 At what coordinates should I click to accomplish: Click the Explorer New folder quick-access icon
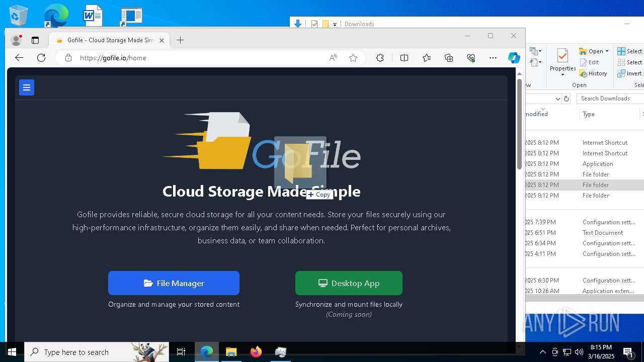click(x=326, y=24)
